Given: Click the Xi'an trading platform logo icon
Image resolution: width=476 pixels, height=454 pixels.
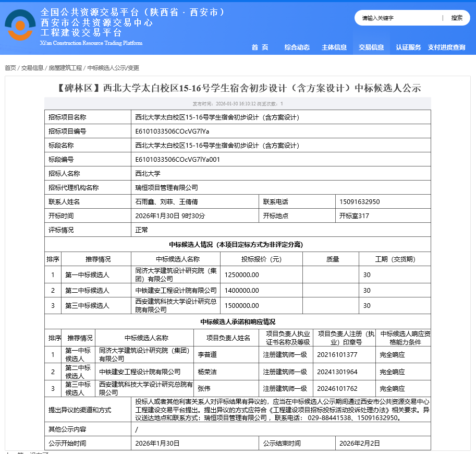Looking at the screenshot, I should point(20,27).
